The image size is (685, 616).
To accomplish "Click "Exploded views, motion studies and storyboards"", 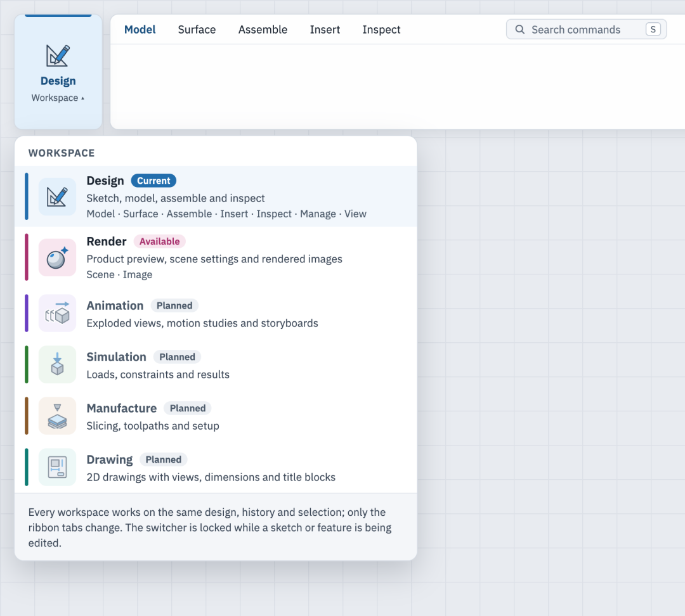I will tap(202, 323).
